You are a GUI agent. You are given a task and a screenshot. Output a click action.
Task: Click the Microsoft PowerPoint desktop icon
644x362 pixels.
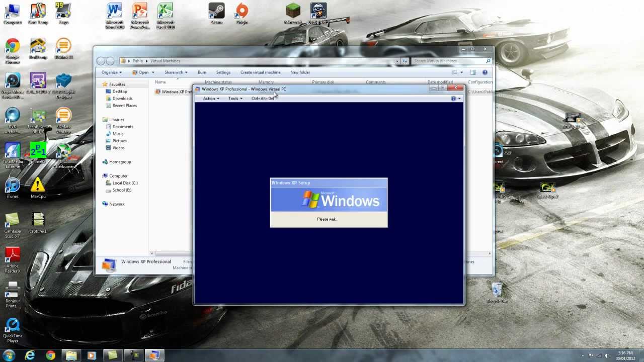pyautogui.click(x=140, y=16)
